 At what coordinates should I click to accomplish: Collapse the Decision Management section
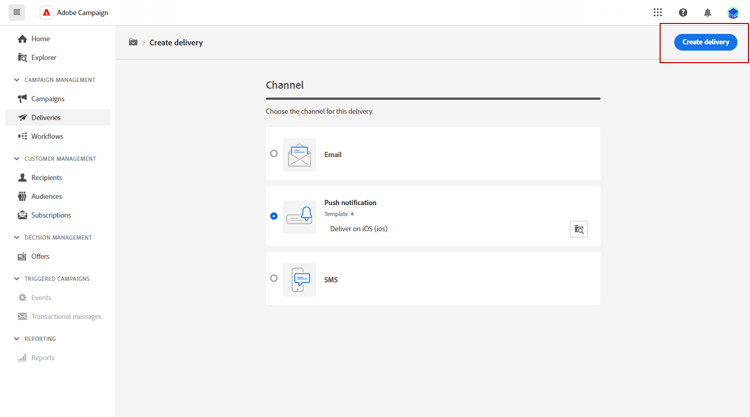click(17, 238)
